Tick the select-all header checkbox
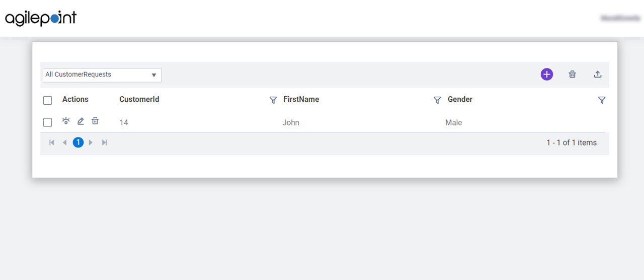Screen dimensions: 644x280 point(48,100)
